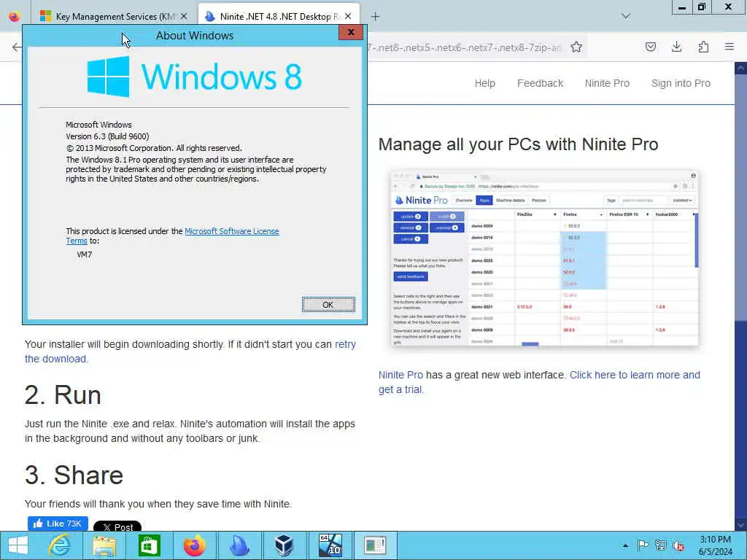
Task: Click the retry the download link
Action: (x=190, y=351)
